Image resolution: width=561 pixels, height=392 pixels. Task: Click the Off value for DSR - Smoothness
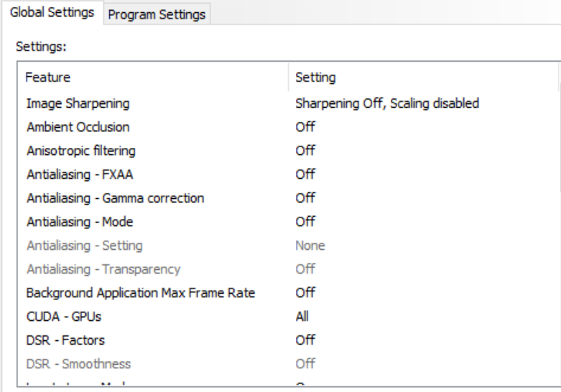pyautogui.click(x=305, y=364)
